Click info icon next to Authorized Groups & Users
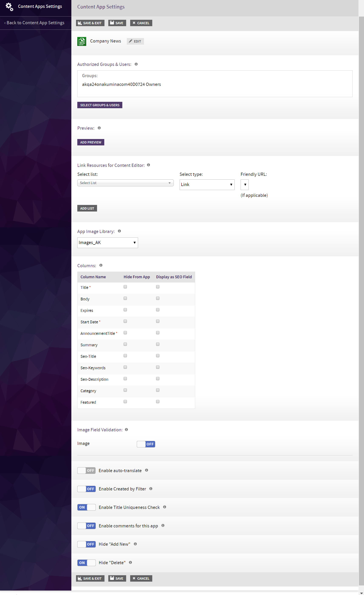364x595 pixels. (x=136, y=64)
